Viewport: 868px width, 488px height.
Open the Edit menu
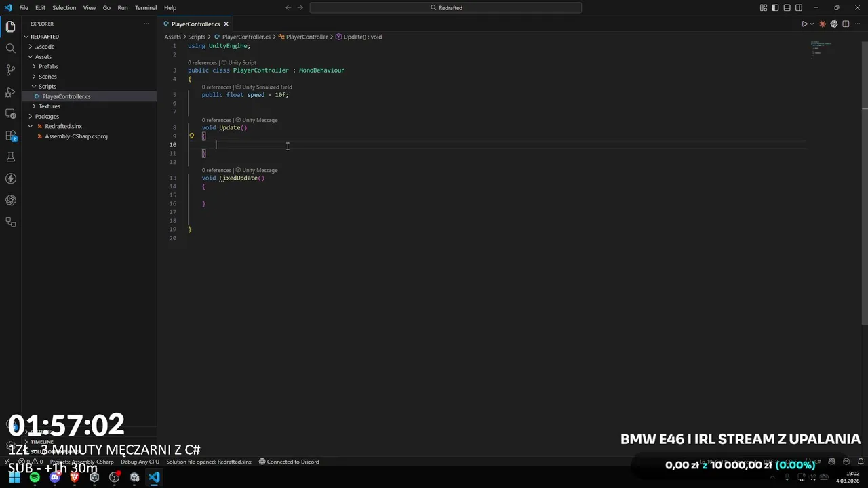(x=40, y=7)
